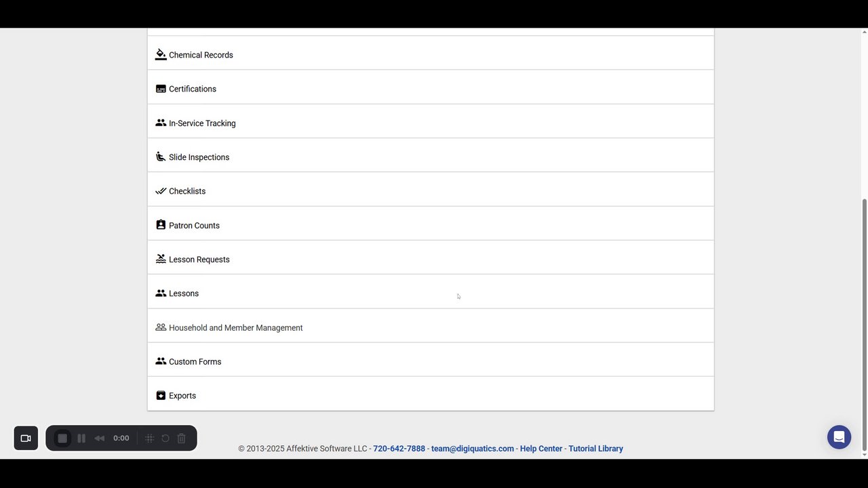Image resolution: width=868 pixels, height=488 pixels.
Task: Stop the screen recording
Action: point(62,438)
